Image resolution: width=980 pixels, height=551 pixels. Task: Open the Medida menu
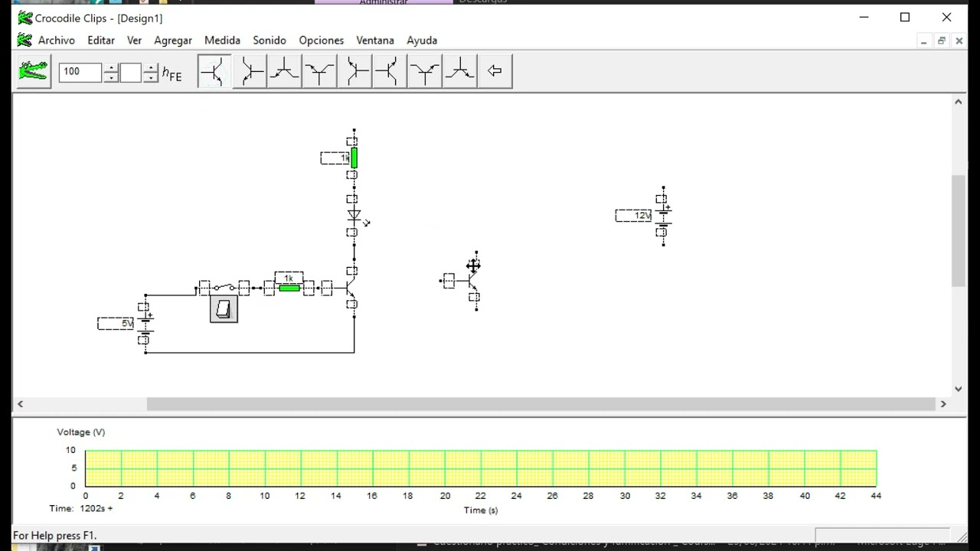click(222, 41)
